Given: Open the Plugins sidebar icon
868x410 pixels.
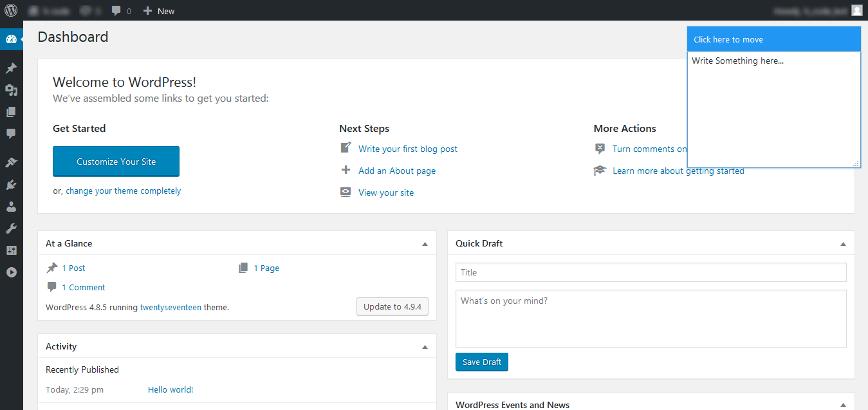Looking at the screenshot, I should (x=11, y=185).
